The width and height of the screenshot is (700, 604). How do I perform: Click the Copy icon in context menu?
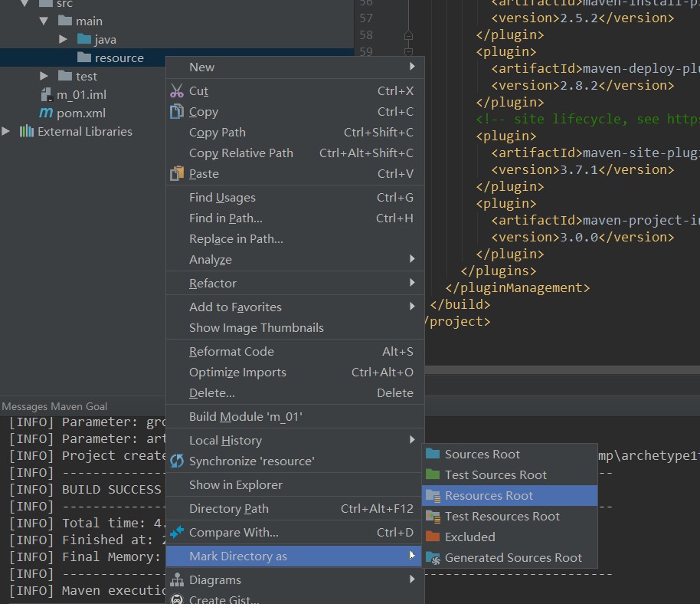(x=177, y=112)
